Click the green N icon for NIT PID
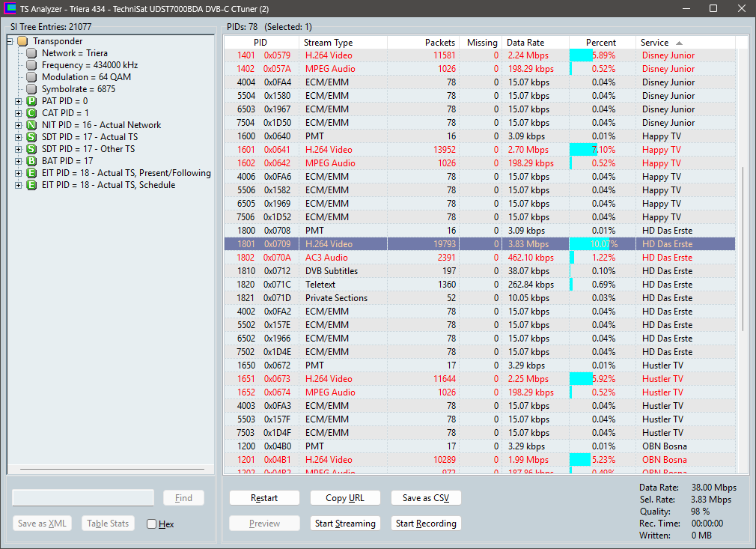This screenshot has width=756, height=549. pos(31,125)
